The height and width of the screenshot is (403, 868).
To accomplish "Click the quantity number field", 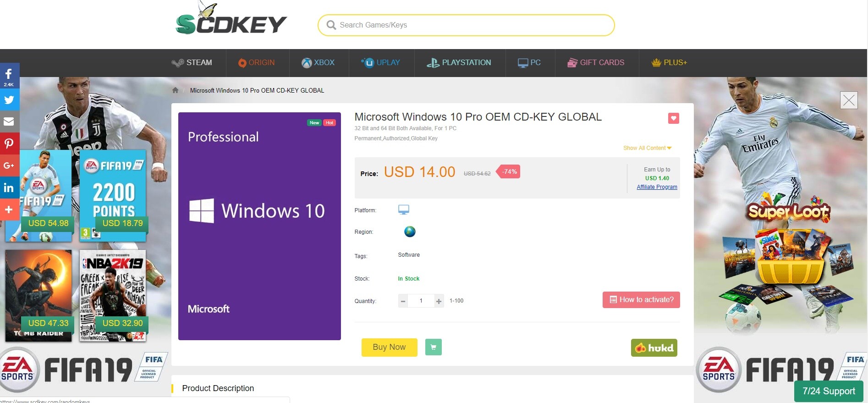I will click(x=421, y=301).
